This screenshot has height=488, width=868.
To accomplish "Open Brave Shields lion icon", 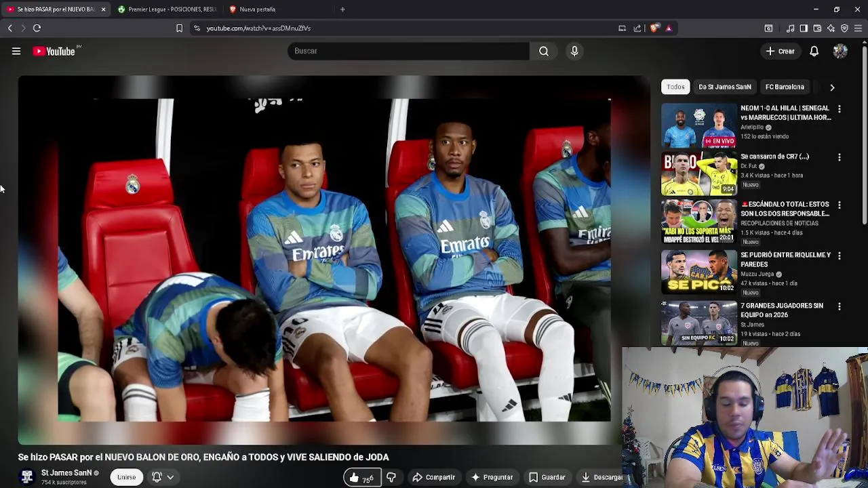I will pyautogui.click(x=654, y=28).
